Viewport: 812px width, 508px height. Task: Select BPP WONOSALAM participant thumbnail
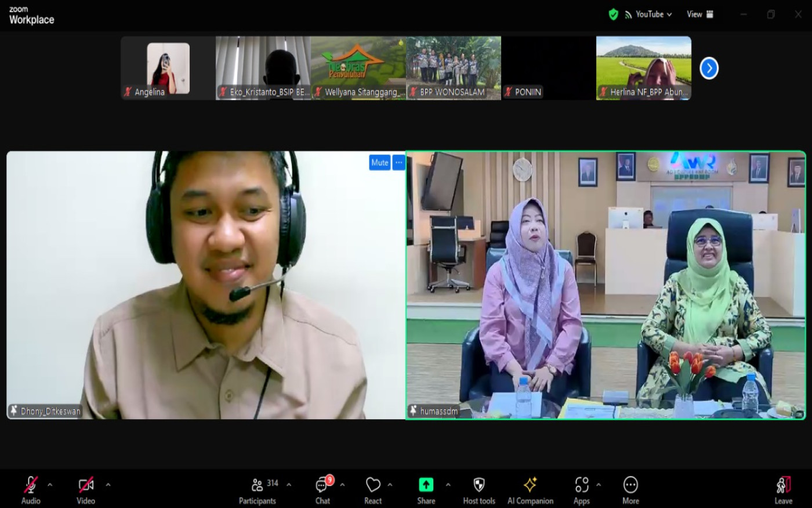point(454,68)
